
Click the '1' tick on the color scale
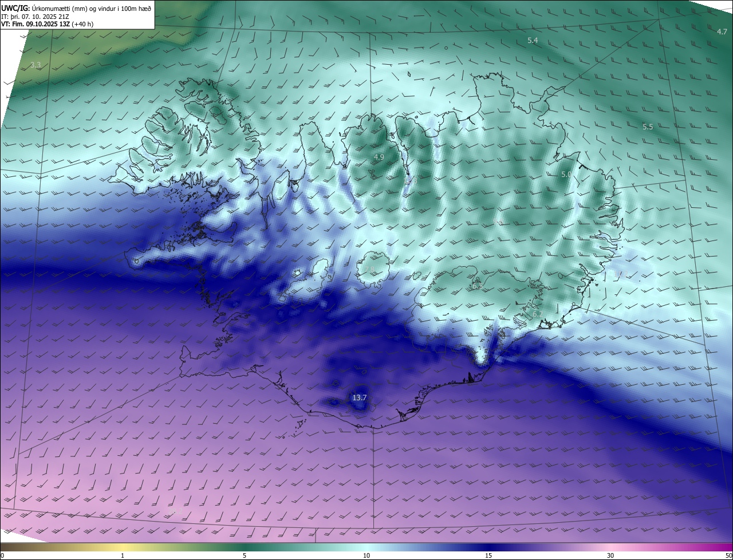pyautogui.click(x=123, y=555)
